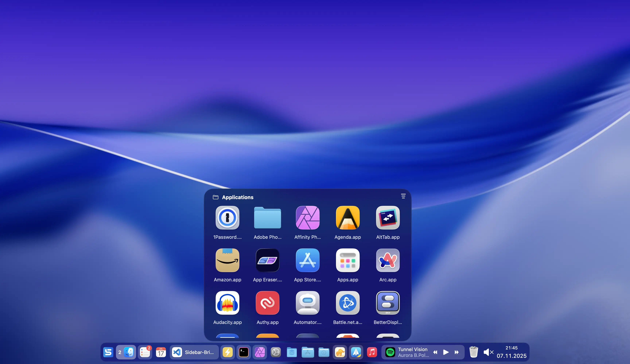Open the Adobe Photoshop folder

point(267,217)
